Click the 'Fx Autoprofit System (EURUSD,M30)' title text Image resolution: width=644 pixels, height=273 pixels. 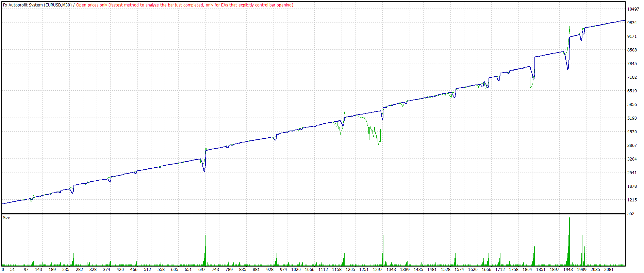pos(37,5)
